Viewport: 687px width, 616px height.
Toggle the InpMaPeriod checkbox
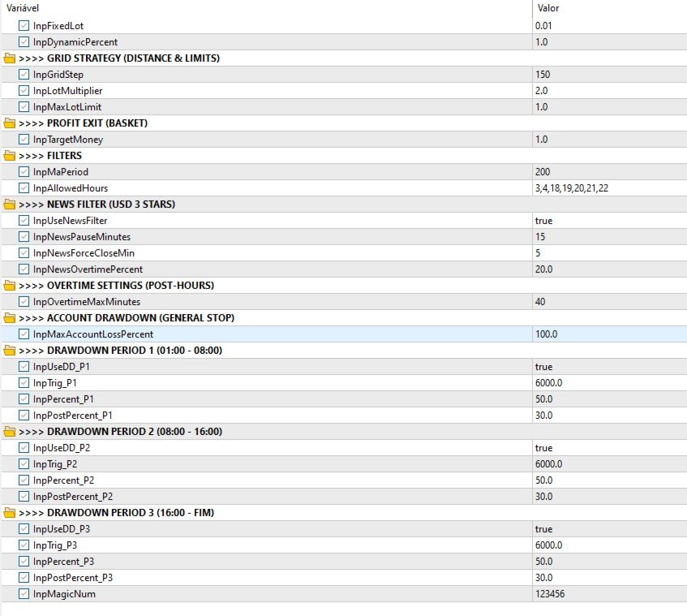click(24, 172)
